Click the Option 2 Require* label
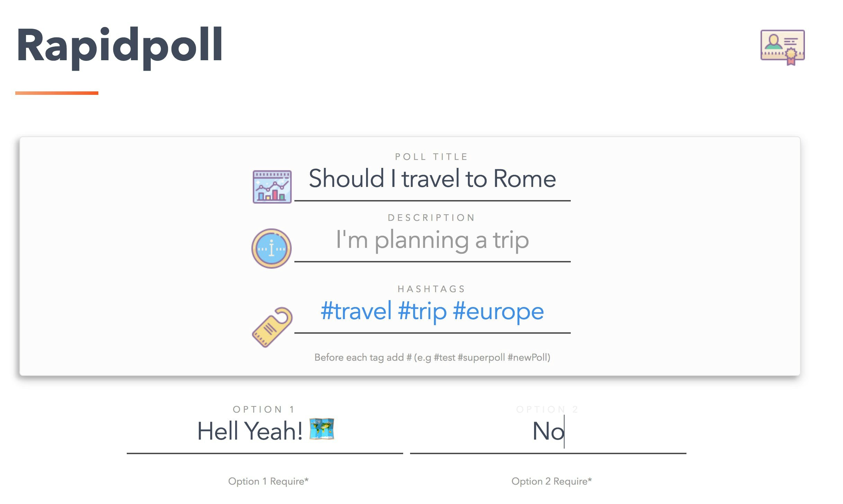Screen dimensions: 843x504 tap(551, 481)
